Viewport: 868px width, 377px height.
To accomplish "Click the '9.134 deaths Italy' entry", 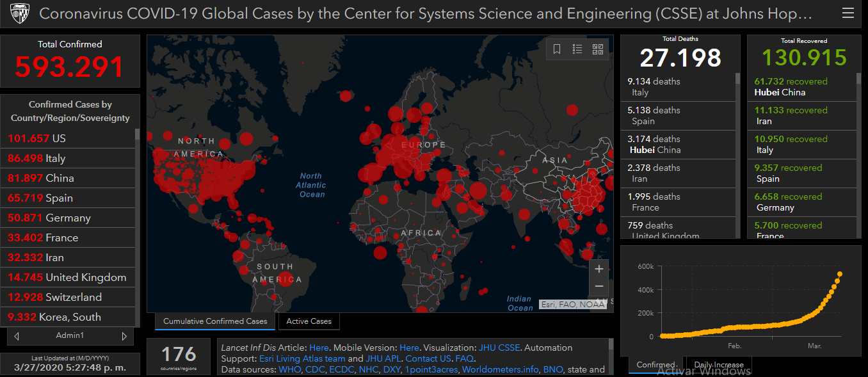I will (x=678, y=87).
